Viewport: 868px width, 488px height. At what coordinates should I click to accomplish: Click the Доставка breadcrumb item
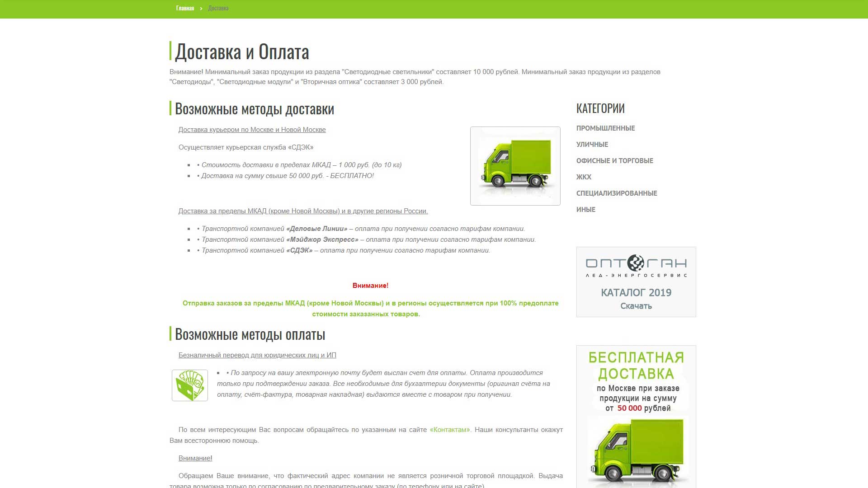(218, 7)
